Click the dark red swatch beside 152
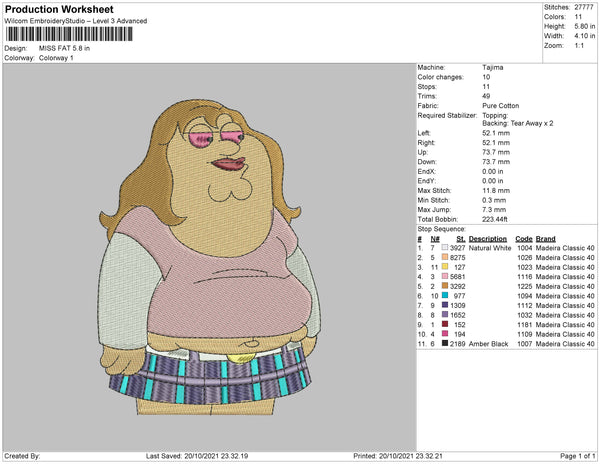The width and height of the screenshot is (600, 464). click(x=445, y=324)
